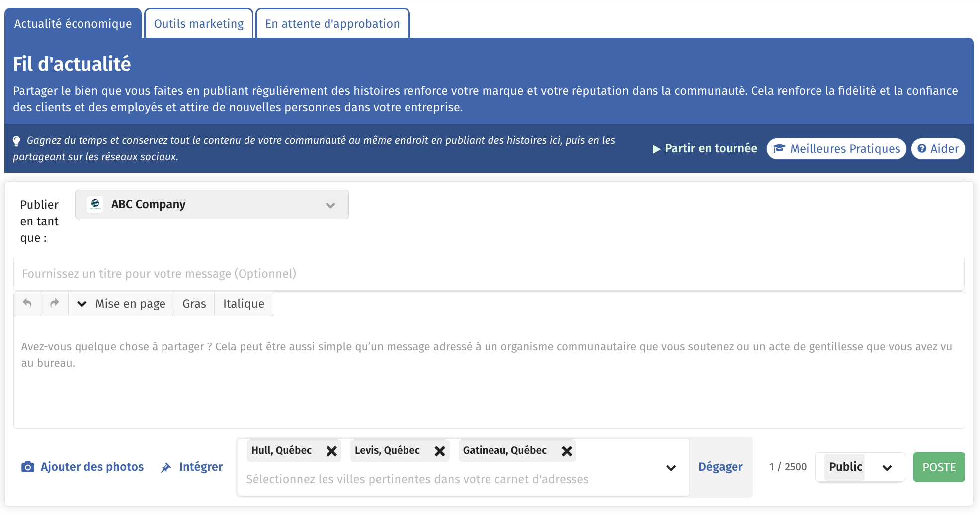Click the ABC Company logo icon
Image resolution: width=980 pixels, height=515 pixels.
95,204
